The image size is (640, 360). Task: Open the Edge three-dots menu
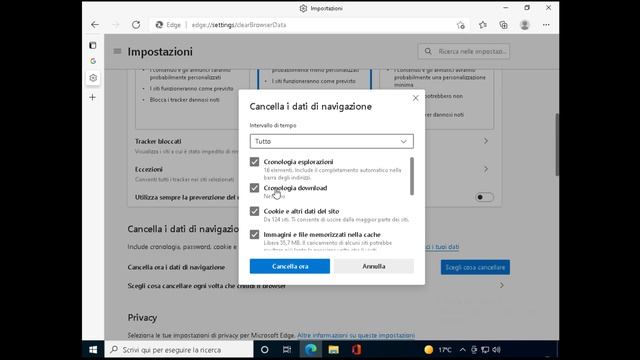pyautogui.click(x=546, y=25)
